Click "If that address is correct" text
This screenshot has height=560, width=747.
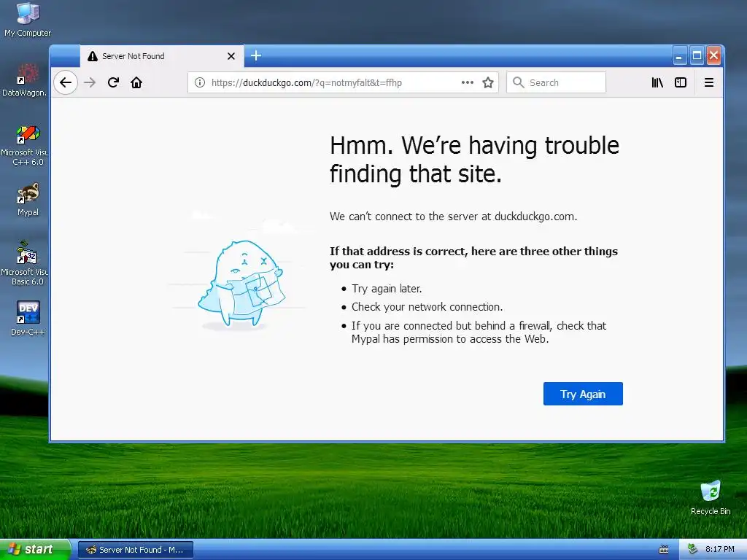473,257
